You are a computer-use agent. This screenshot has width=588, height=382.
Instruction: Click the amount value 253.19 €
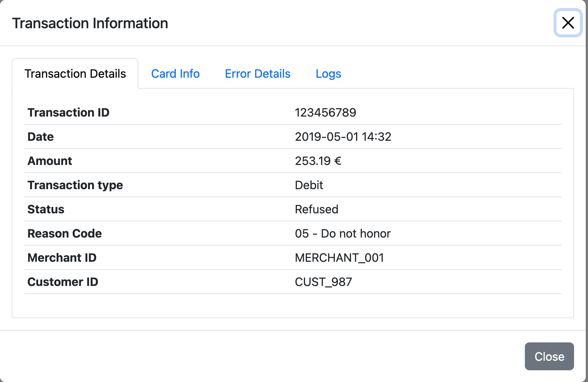coord(318,161)
